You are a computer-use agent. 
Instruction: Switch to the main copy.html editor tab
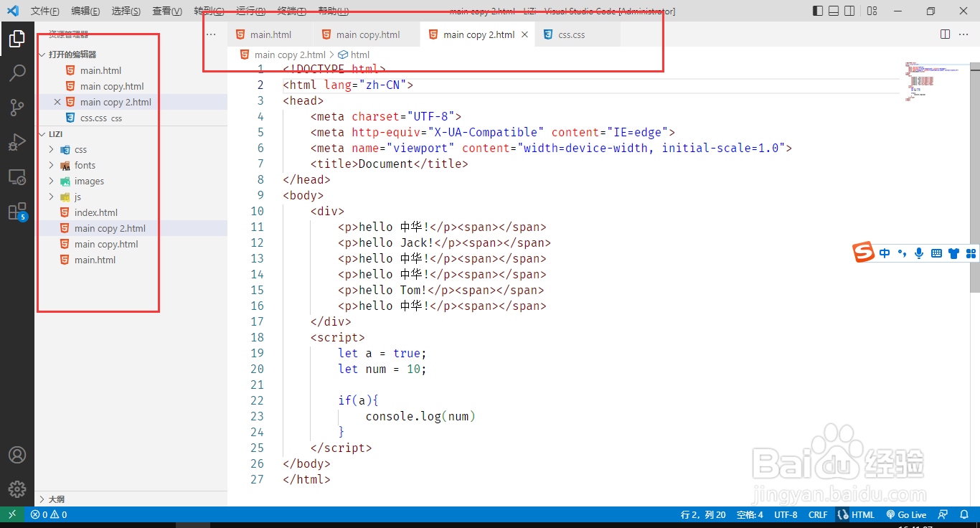367,34
